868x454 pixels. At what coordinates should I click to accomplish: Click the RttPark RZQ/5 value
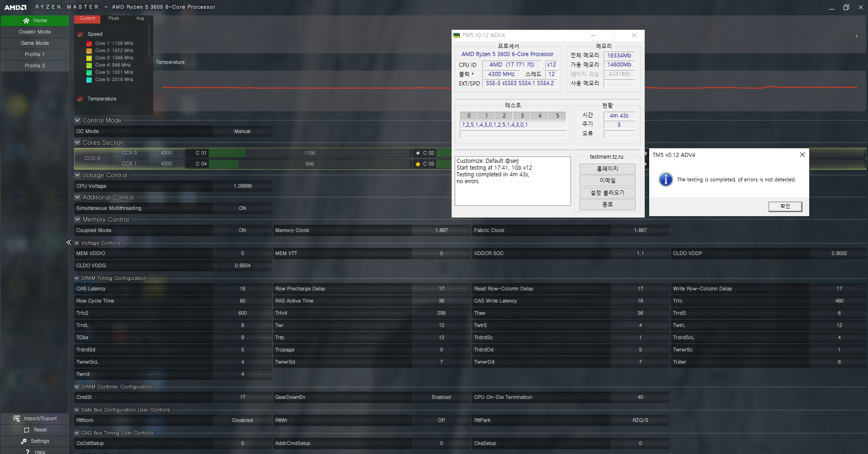[640, 421]
